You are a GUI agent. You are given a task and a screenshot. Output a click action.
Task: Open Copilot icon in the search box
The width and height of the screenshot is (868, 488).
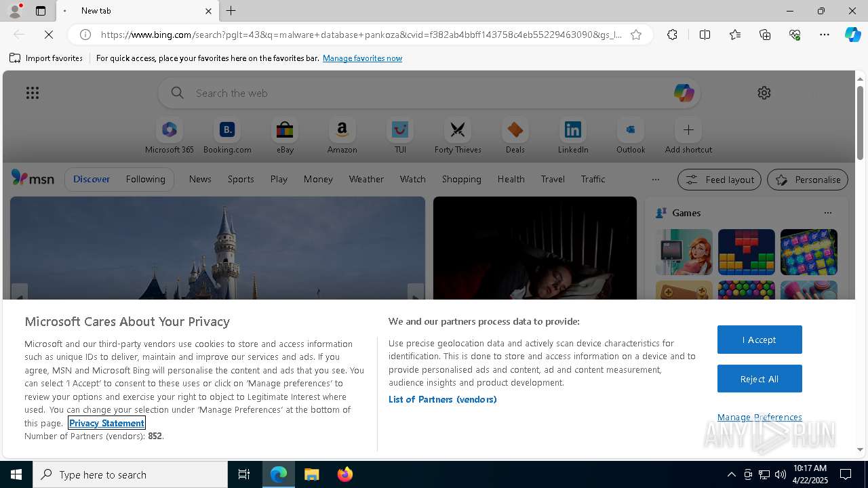684,93
